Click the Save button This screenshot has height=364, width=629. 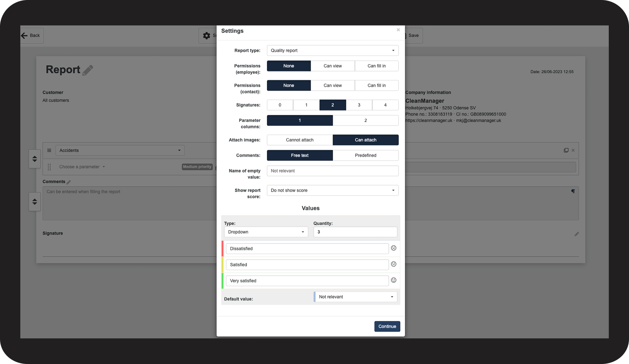413,35
